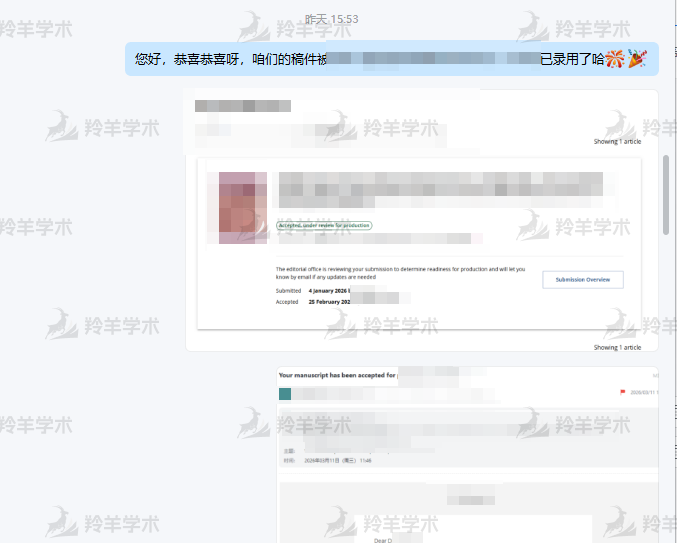Click the lower "Showing 1 article" label

[617, 347]
